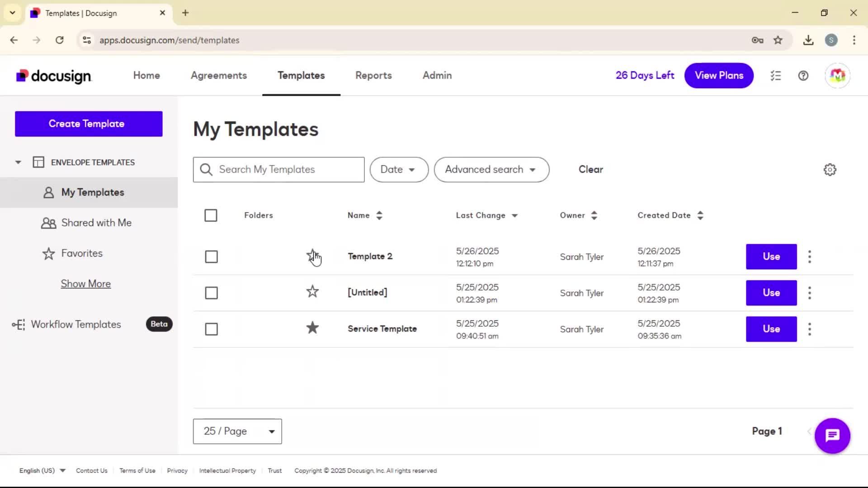
Task: Open more options for Template 2
Action: [810, 257]
